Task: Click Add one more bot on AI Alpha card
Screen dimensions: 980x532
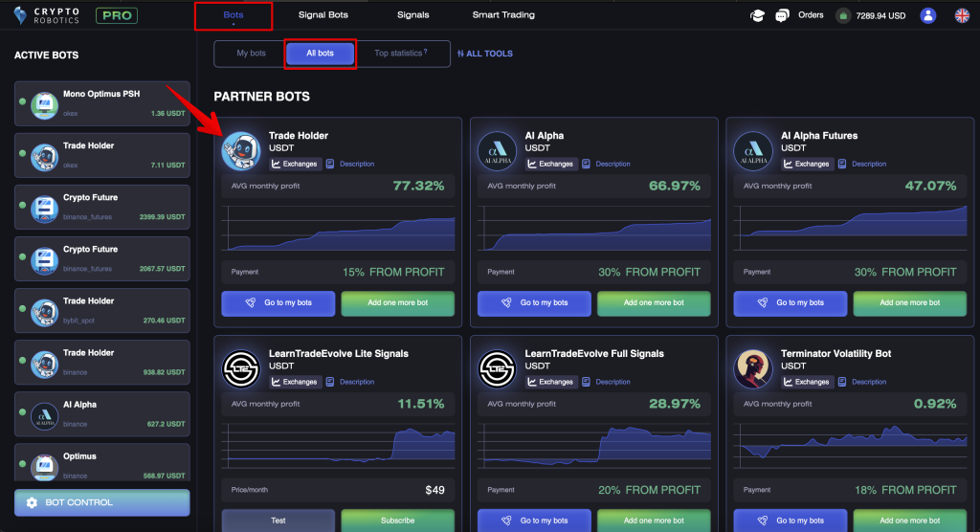Action: tap(654, 303)
